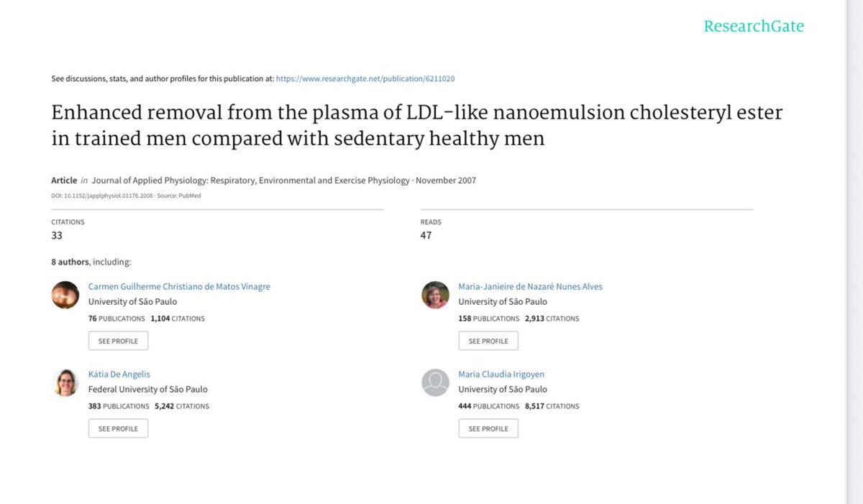Screen dimensions: 863x504
Task: Open the researchgate.net publication URL link
Action: (365, 78)
